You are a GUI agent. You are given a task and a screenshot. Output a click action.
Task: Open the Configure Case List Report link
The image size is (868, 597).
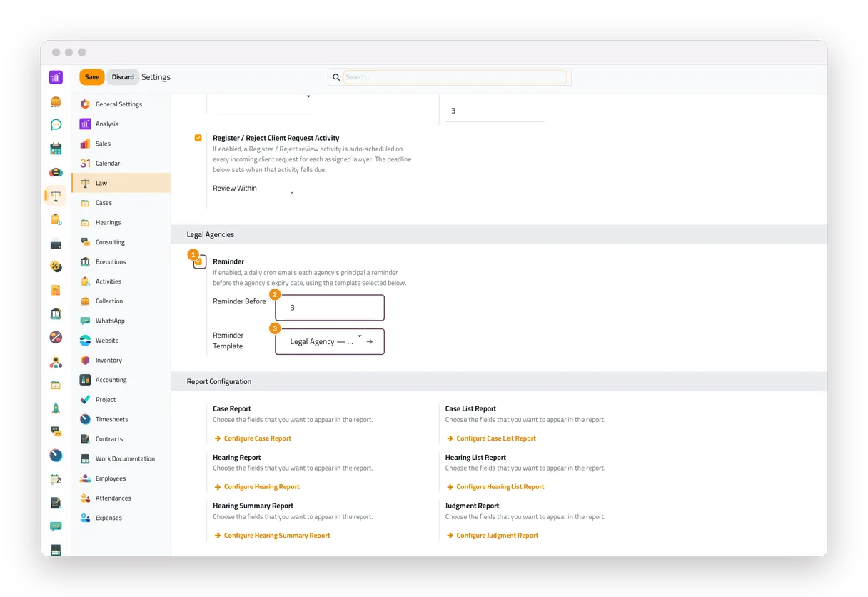(491, 438)
